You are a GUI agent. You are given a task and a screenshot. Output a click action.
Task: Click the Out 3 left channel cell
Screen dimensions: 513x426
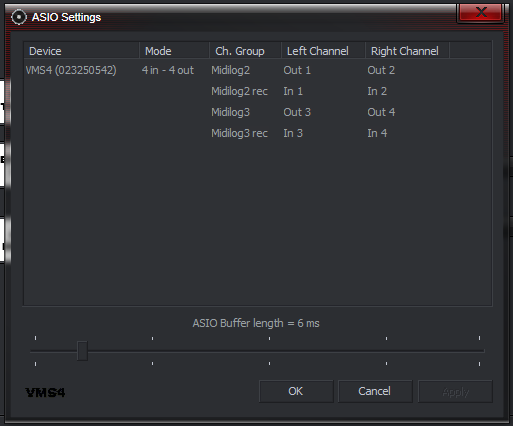297,112
